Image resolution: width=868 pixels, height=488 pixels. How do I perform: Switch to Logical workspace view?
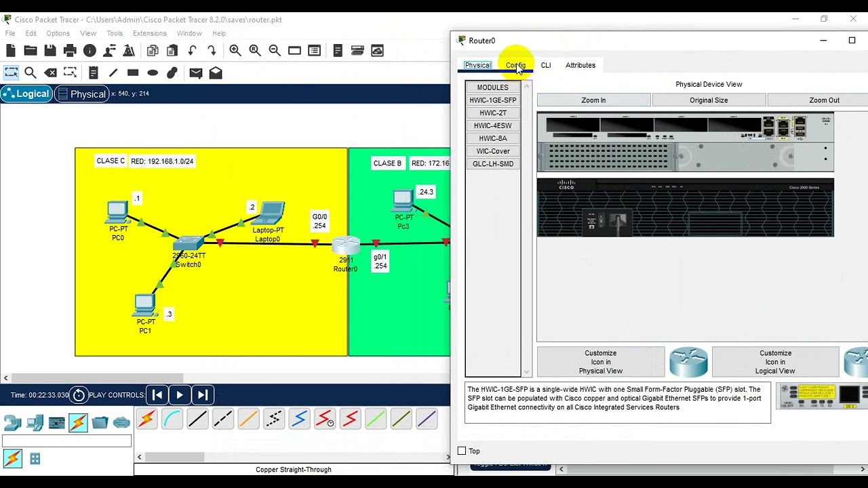click(26, 94)
